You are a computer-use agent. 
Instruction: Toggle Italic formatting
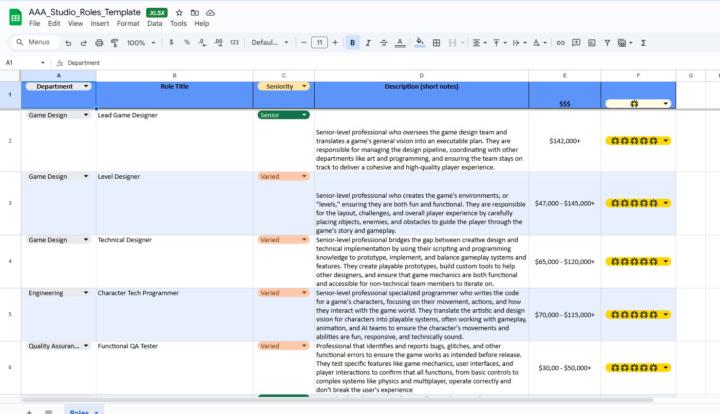368,43
